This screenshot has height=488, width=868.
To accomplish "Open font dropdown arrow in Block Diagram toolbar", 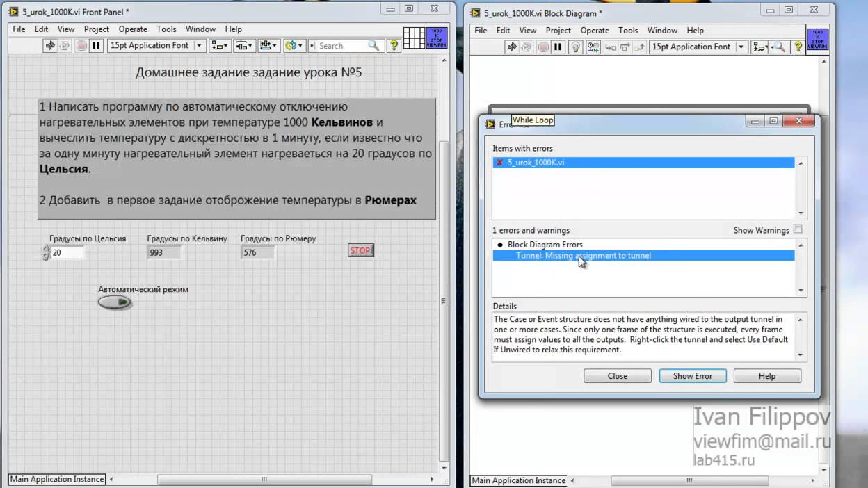I will point(741,47).
